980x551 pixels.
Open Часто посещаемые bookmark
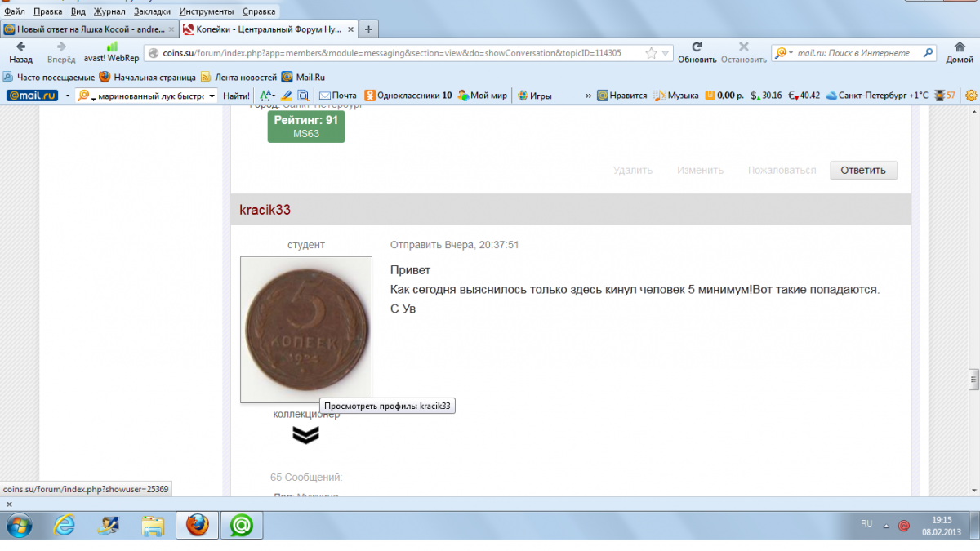(x=49, y=77)
